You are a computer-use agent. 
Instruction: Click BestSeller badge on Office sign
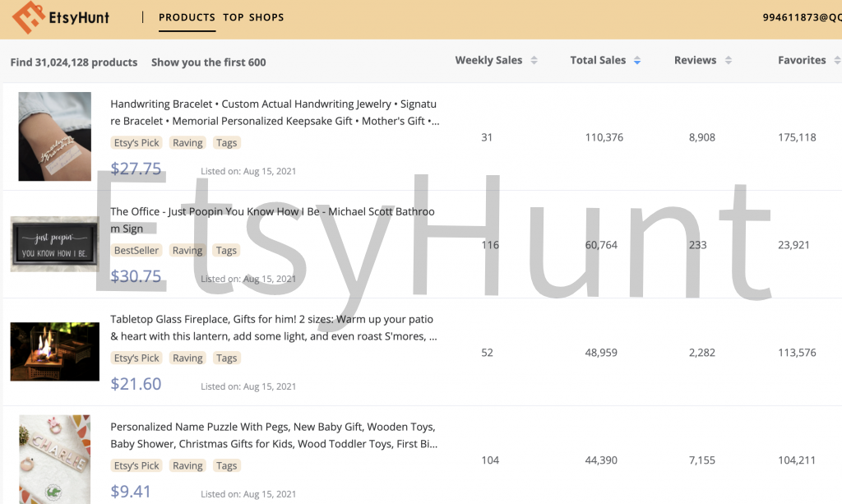(136, 251)
